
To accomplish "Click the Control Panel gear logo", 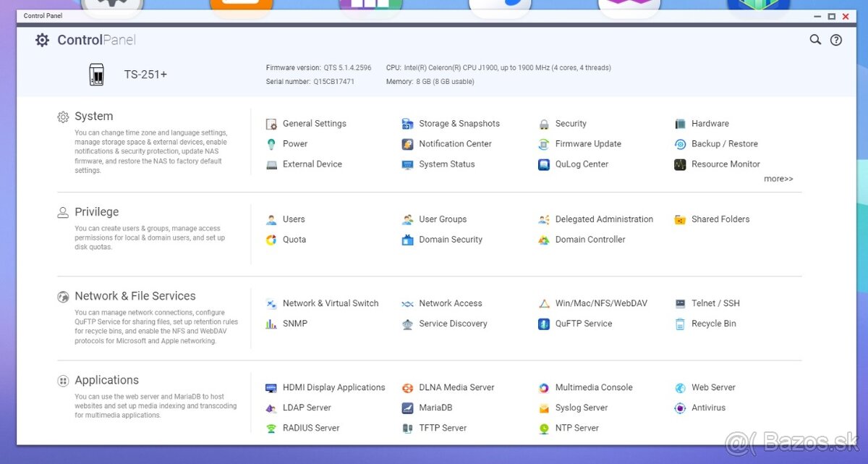I will click(x=43, y=40).
